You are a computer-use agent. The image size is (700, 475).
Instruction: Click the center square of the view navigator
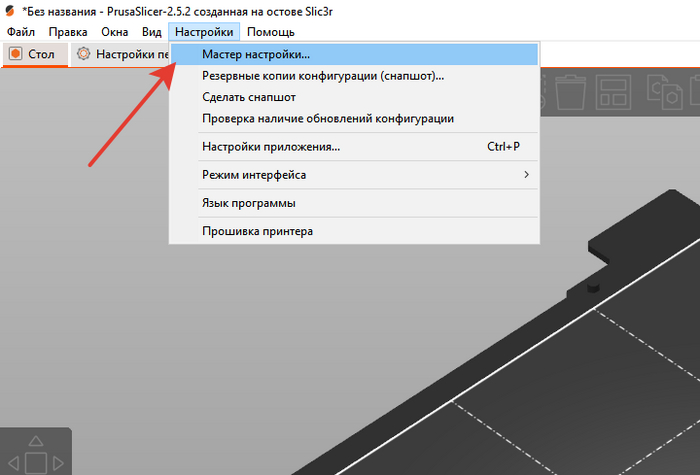pos(36,463)
